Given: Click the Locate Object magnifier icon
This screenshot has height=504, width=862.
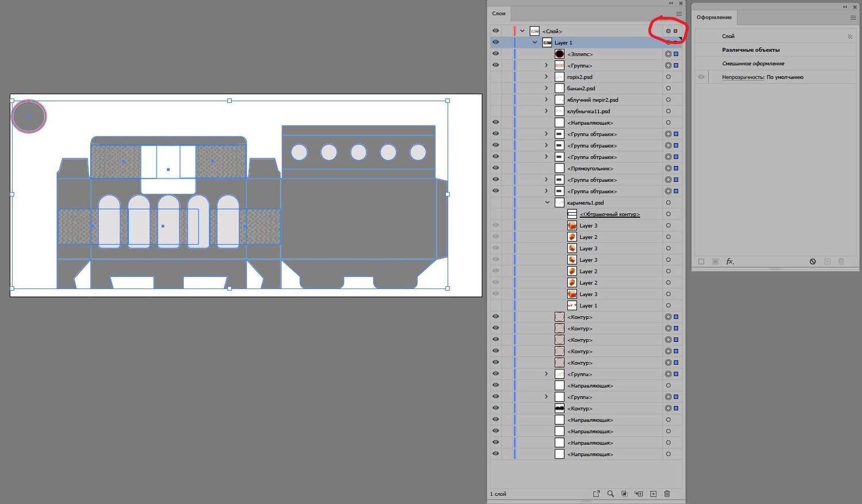Looking at the screenshot, I should pos(610,494).
